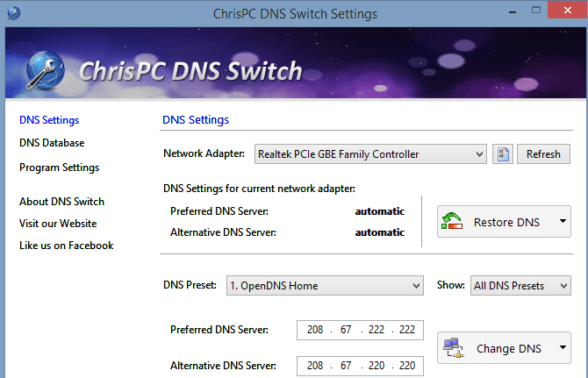This screenshot has width=588, height=378.
Task: Open Like us on Facebook link
Action: (67, 246)
